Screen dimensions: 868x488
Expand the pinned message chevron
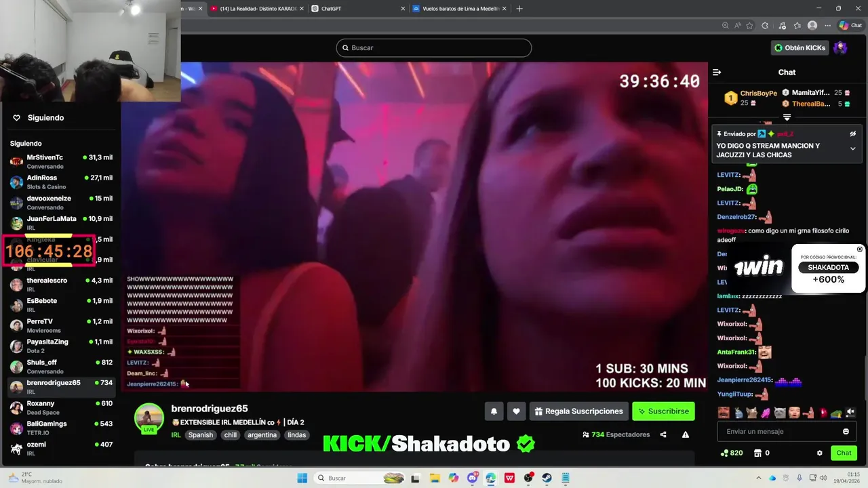(853, 148)
